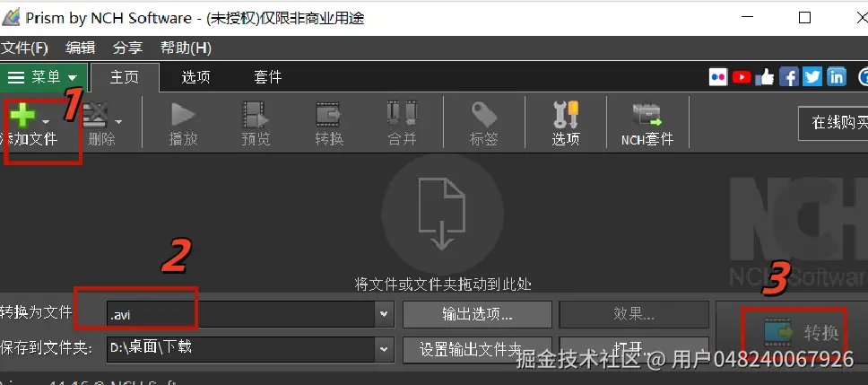The image size is (868, 385).
Task: Click the YouTube share icon
Action: point(742,77)
